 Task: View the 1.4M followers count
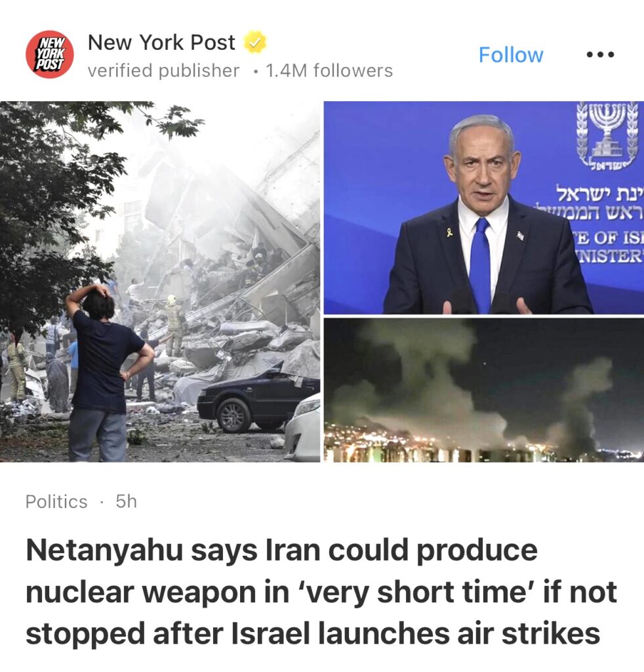[x=329, y=71]
